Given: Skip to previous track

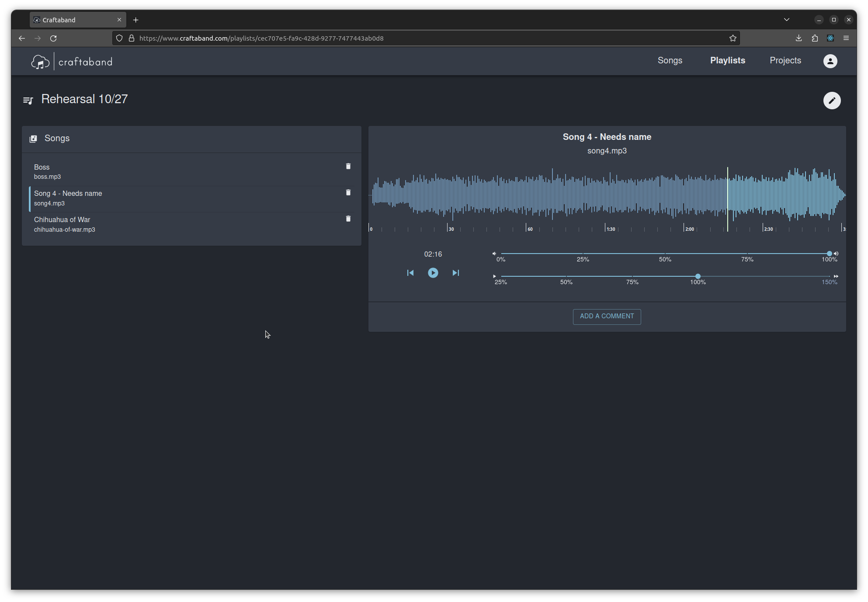Looking at the screenshot, I should [410, 273].
